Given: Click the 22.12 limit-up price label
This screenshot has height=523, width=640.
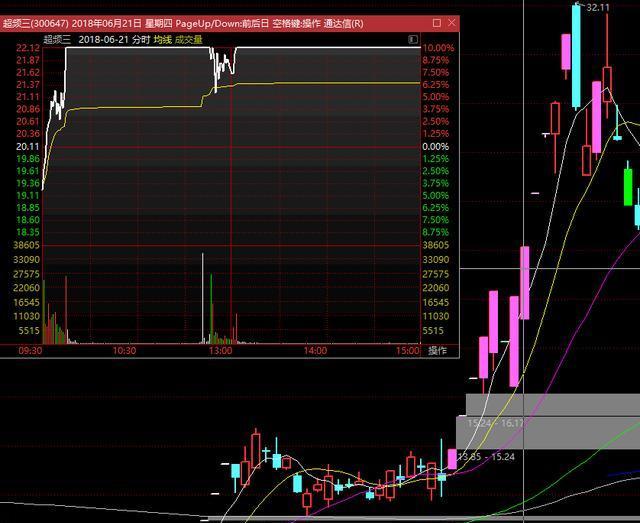Looking at the screenshot, I should coord(28,48).
